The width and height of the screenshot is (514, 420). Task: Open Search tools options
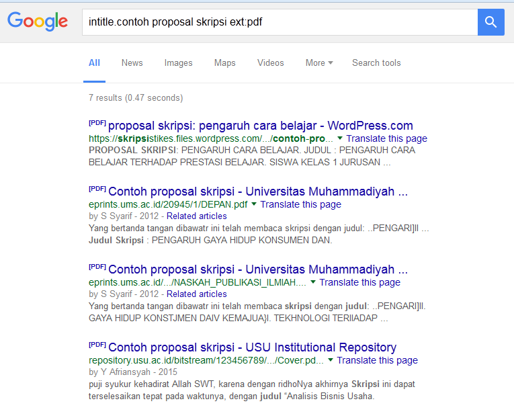pos(376,63)
